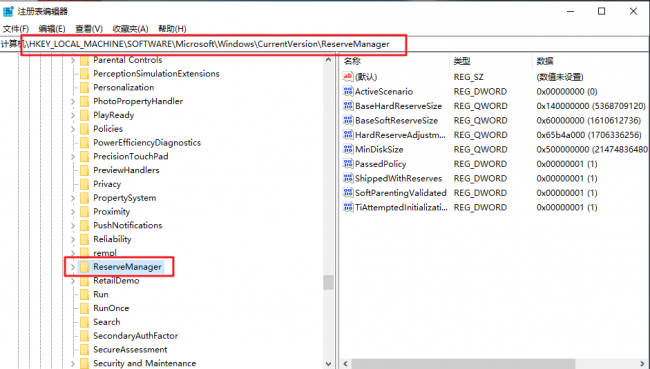Click the REG_SZ type cell

coord(468,77)
